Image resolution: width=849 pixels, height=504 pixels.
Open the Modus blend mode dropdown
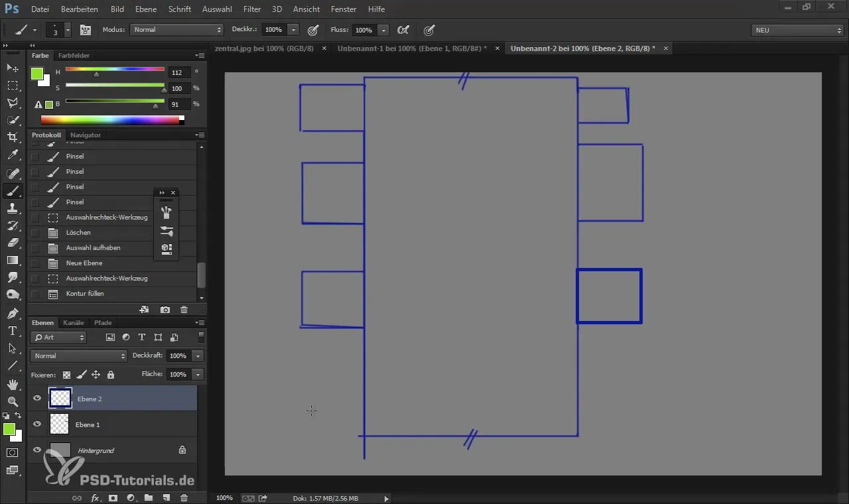[x=177, y=30]
